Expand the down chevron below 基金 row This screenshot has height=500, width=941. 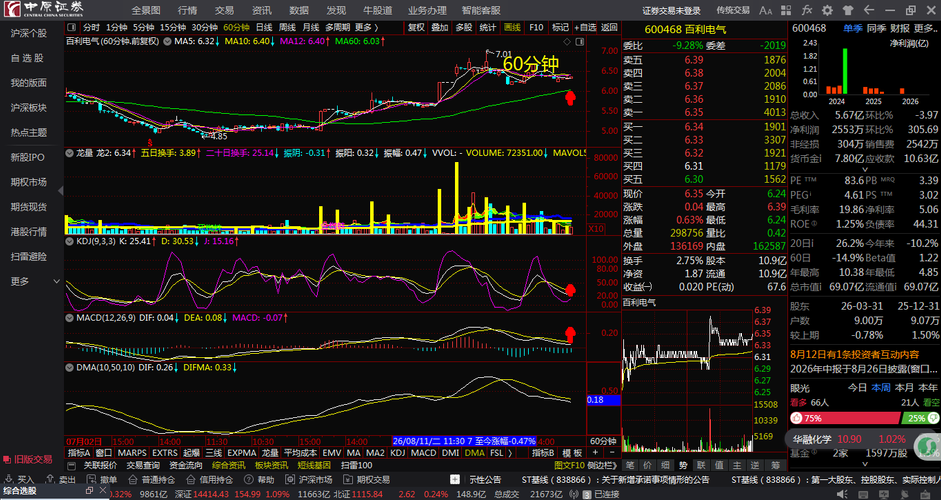(x=865, y=464)
